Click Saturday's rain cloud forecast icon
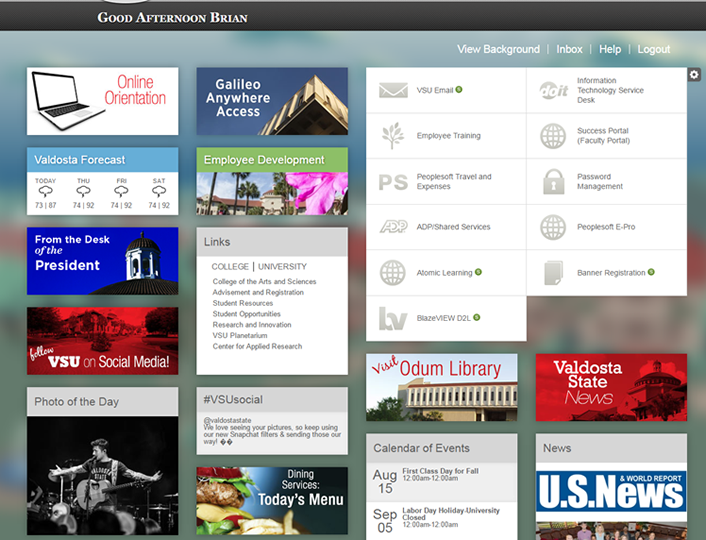706x540 pixels. 159,192
